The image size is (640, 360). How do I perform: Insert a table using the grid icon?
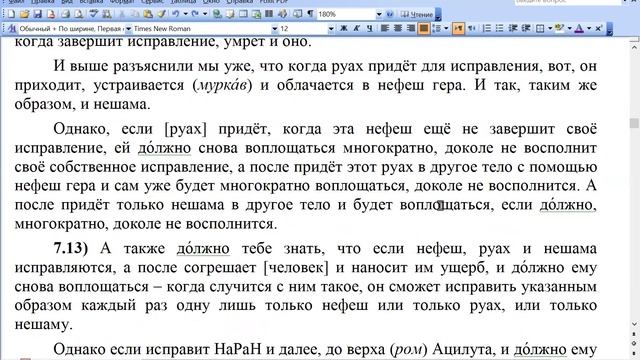(x=243, y=14)
